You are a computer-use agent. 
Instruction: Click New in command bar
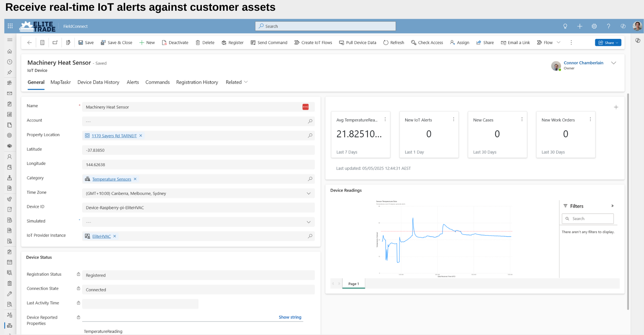[147, 43]
